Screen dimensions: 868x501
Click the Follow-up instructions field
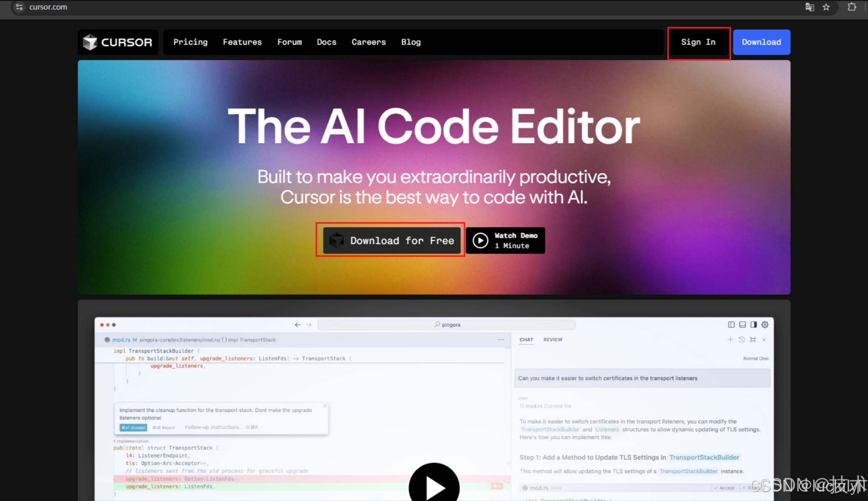pos(221,427)
